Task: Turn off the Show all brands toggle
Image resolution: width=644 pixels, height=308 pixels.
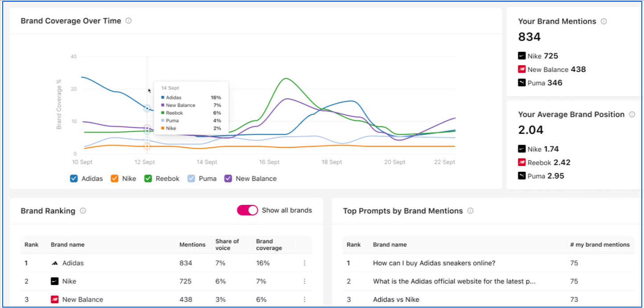Action: click(247, 210)
